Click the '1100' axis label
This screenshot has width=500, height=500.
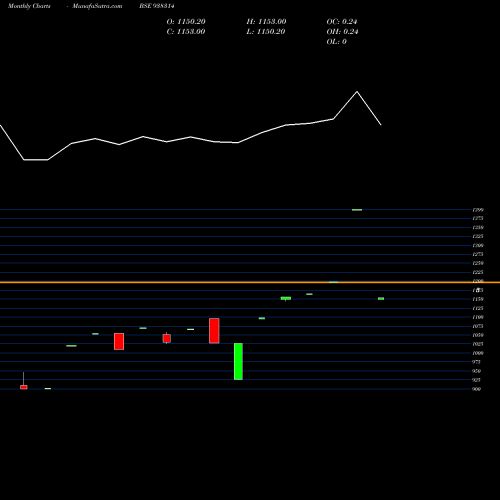(x=478, y=317)
